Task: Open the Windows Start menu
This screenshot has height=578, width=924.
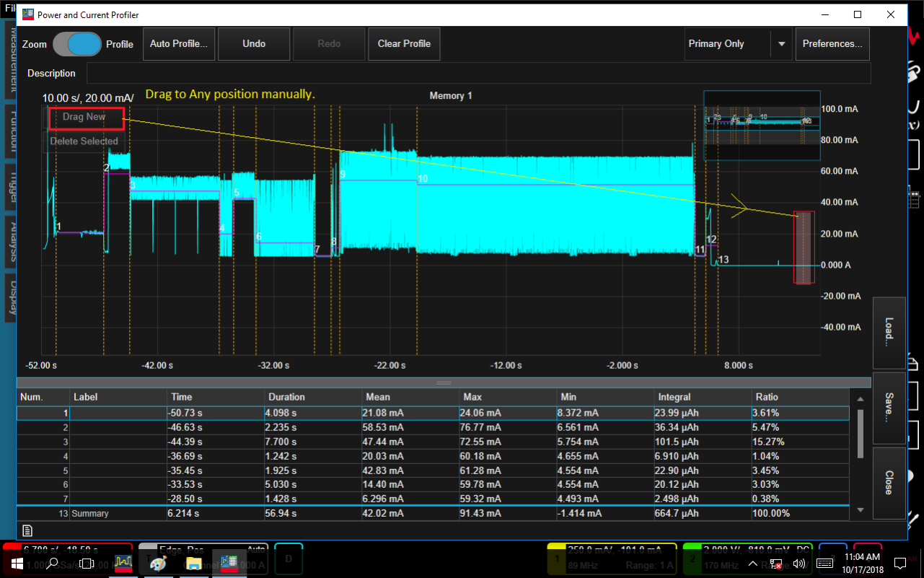Action: tap(16, 563)
